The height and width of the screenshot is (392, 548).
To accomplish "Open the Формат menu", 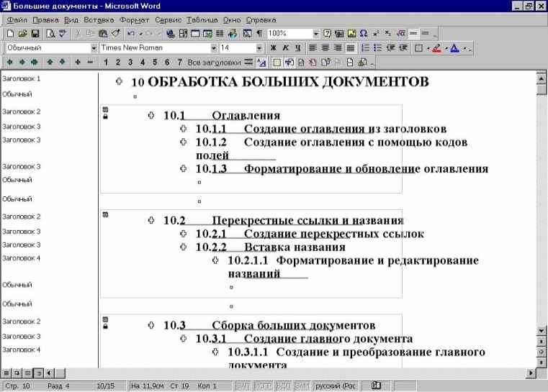I will (134, 20).
